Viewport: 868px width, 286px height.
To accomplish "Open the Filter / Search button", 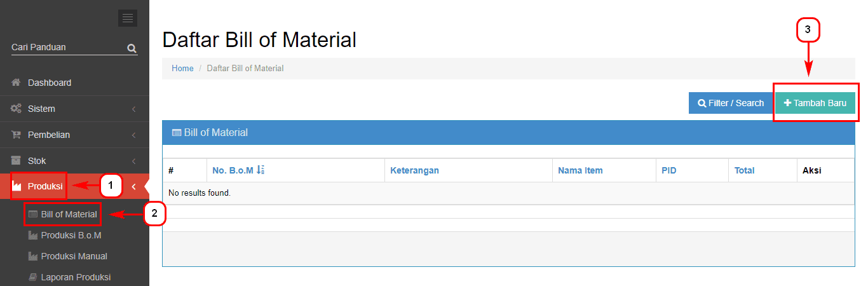I will tap(731, 103).
